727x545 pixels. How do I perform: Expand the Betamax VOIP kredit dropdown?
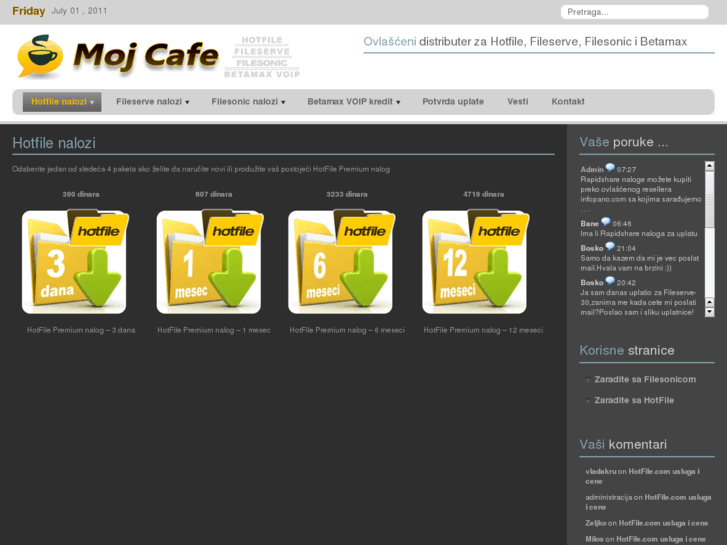pos(354,102)
